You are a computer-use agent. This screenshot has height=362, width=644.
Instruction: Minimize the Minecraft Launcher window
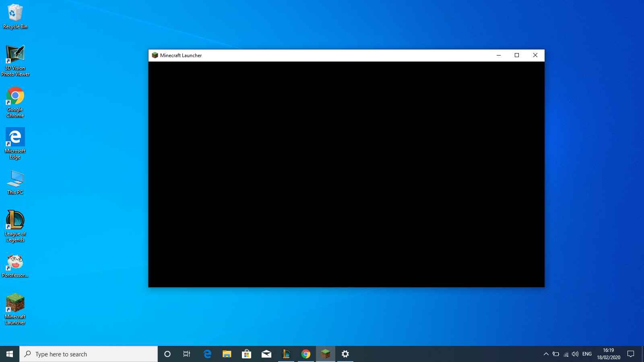click(499, 55)
